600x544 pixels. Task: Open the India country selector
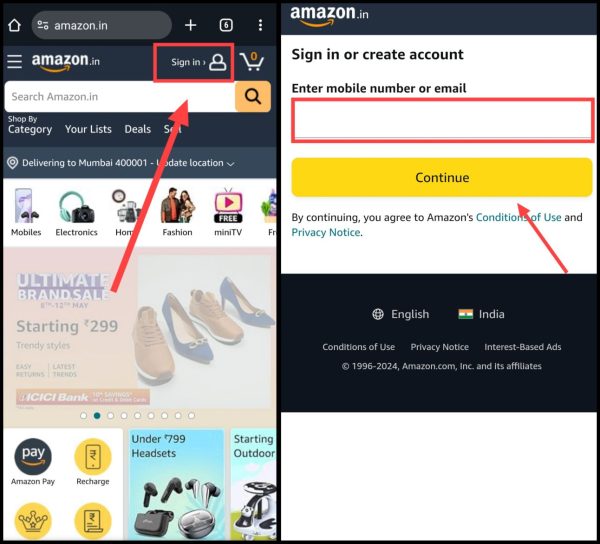[481, 314]
